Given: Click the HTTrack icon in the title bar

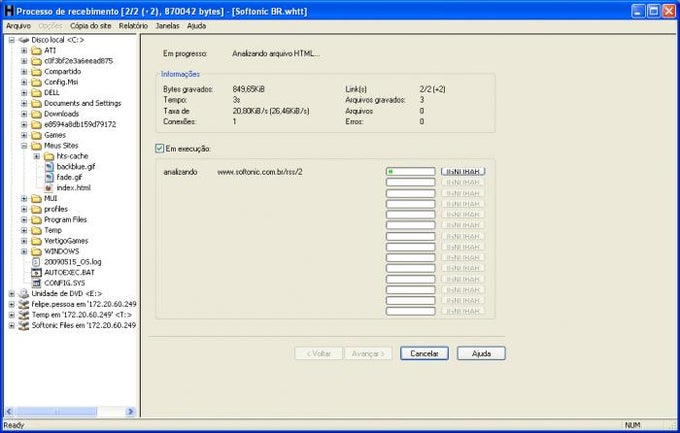Looking at the screenshot, I should click(9, 11).
